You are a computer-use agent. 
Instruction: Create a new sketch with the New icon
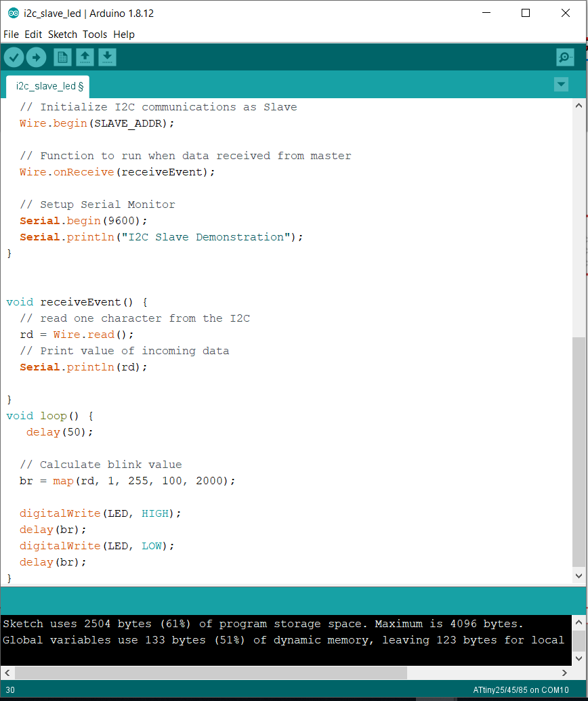coord(62,57)
